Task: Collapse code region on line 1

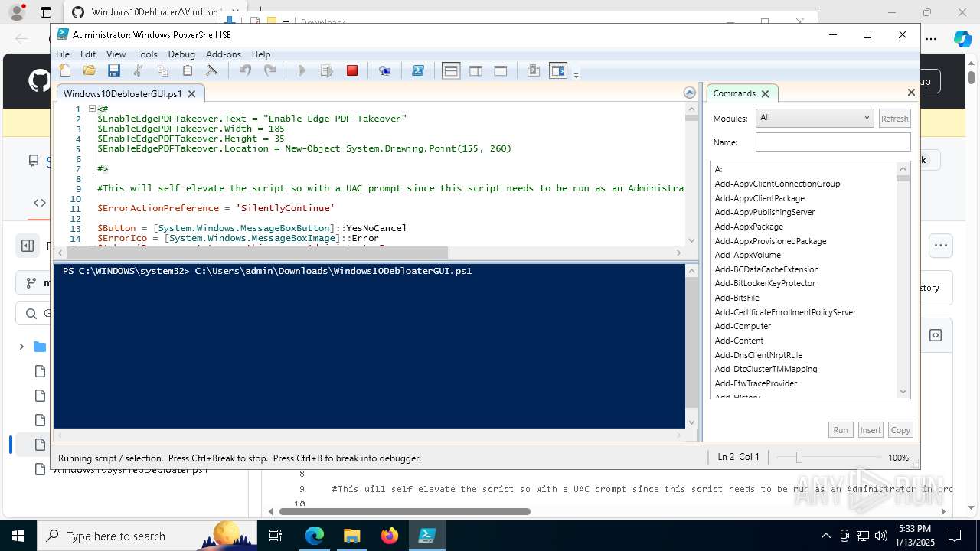Action: (x=92, y=109)
